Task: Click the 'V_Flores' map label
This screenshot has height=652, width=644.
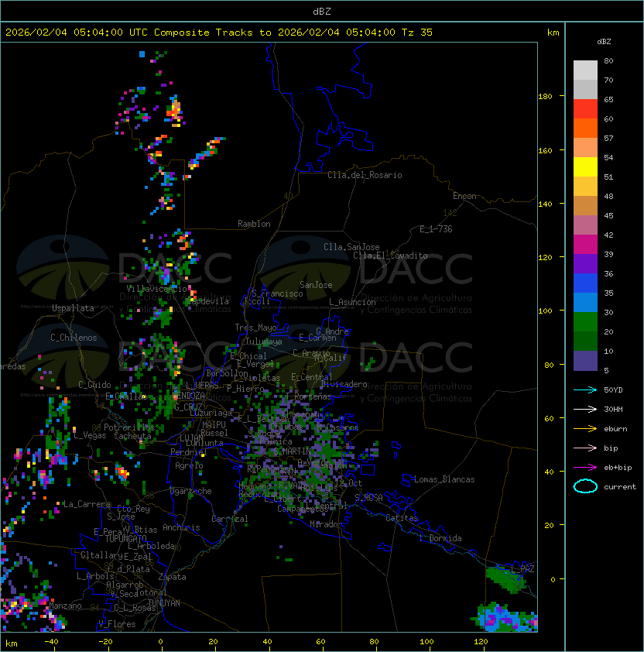Action: (x=117, y=624)
